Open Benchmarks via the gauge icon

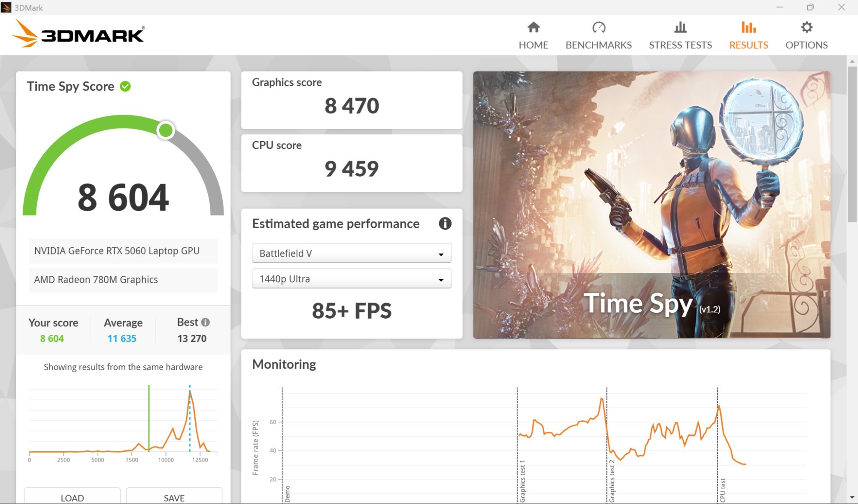tap(598, 27)
